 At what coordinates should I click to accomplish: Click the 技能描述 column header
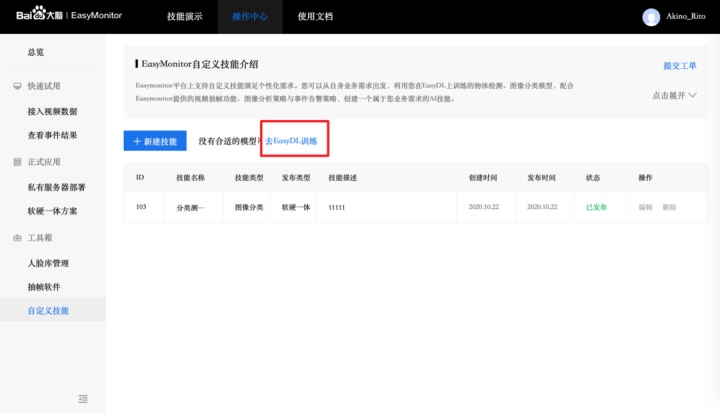coord(343,177)
